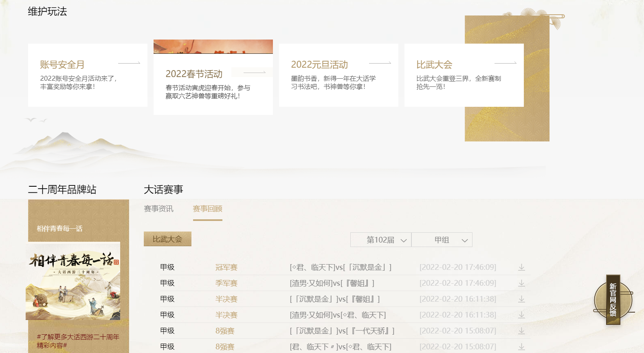Download the 冠军赛 match replay

pos(521,267)
